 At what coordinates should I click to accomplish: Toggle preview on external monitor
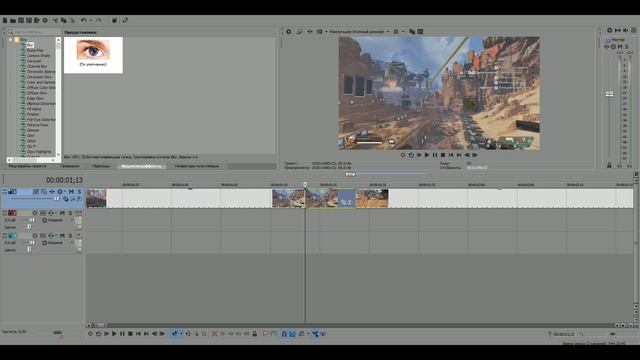[299, 31]
